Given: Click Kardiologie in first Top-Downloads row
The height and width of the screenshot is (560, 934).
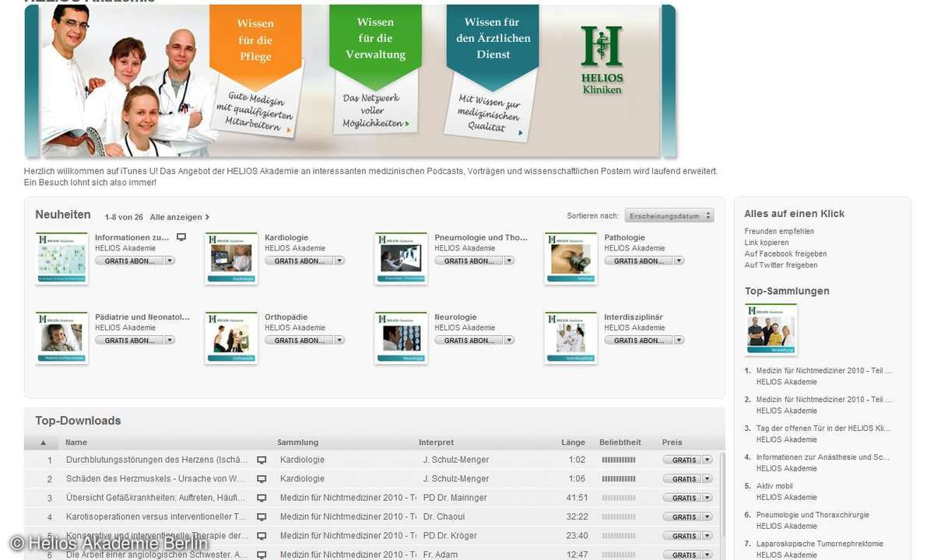Looking at the screenshot, I should 302,460.
